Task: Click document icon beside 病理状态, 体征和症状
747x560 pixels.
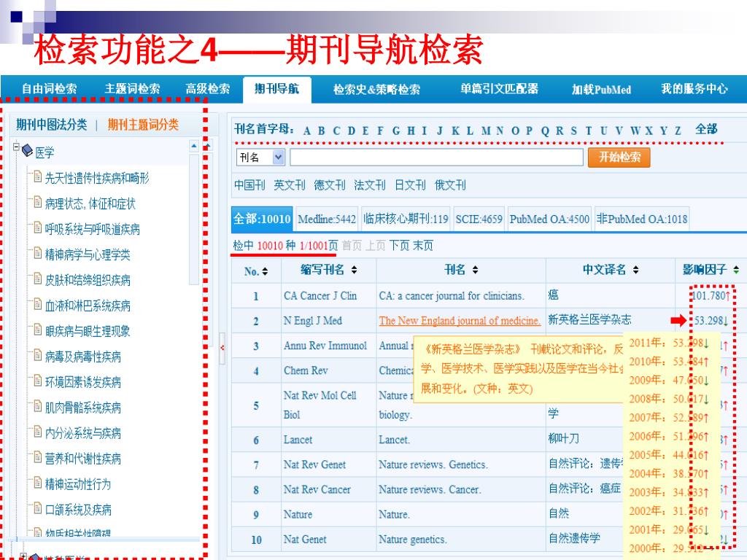Action: (x=38, y=203)
